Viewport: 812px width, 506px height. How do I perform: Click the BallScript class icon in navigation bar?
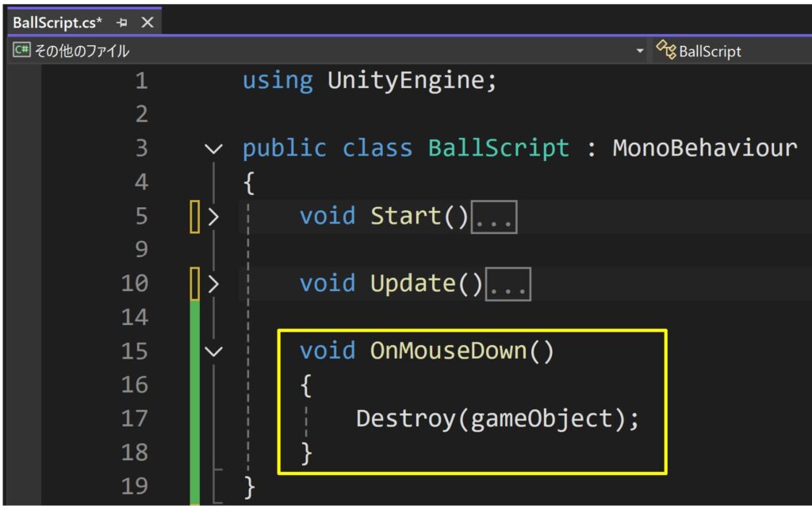point(666,51)
